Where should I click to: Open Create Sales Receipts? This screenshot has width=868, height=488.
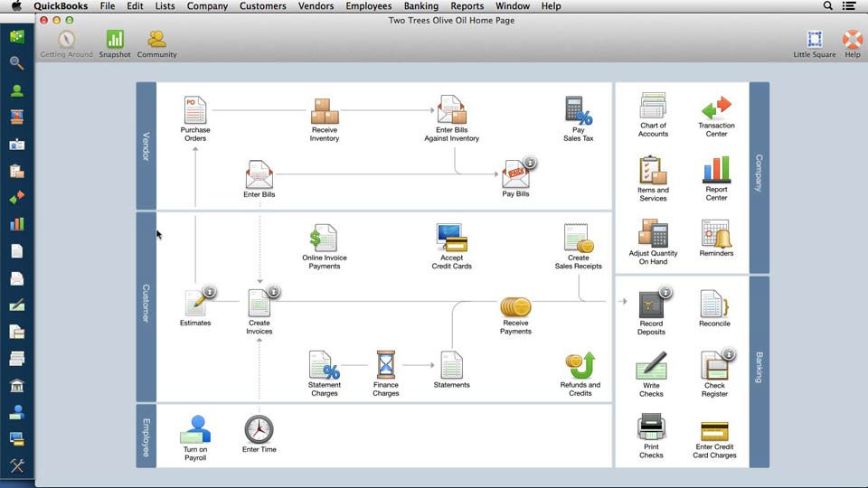tap(578, 238)
